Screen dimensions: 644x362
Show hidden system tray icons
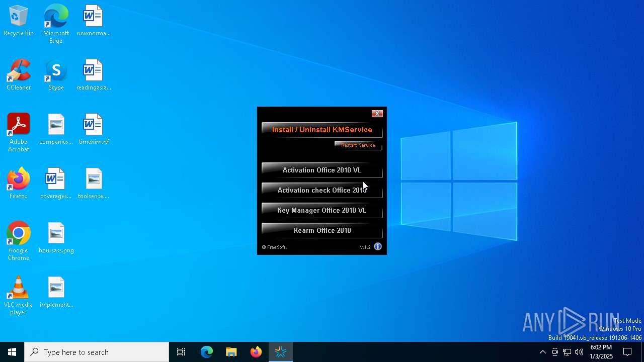(x=542, y=352)
